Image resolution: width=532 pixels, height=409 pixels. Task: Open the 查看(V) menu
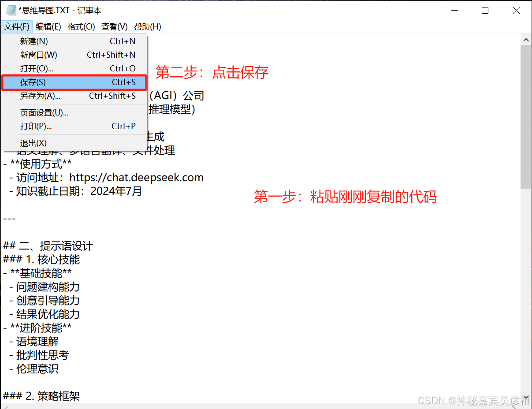click(115, 26)
